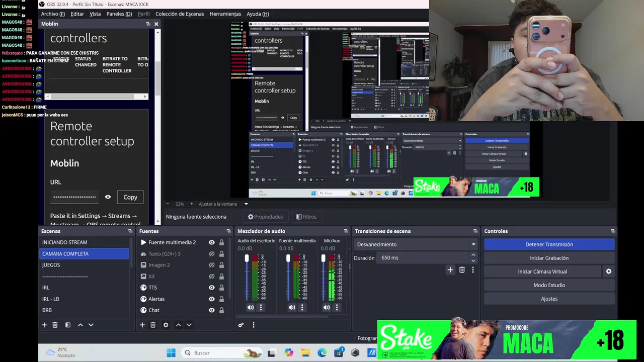Show the Texto (GDI+) 3 source
Image resolution: width=644 pixels, height=362 pixels.
pyautogui.click(x=212, y=254)
